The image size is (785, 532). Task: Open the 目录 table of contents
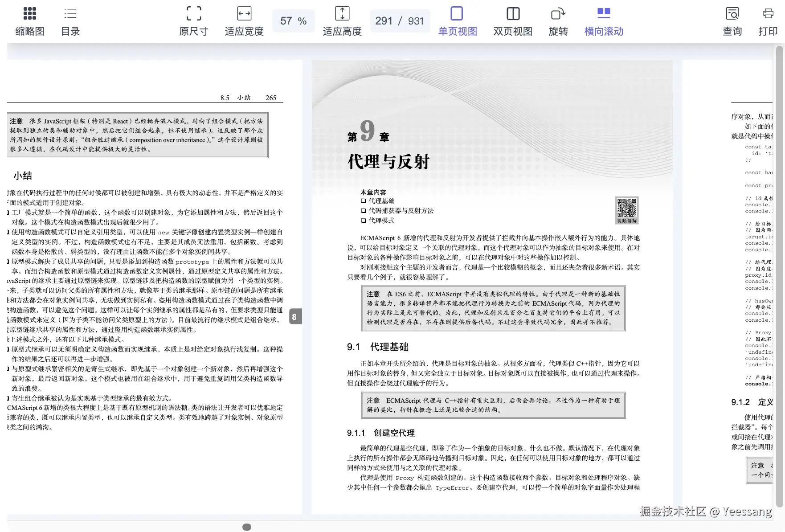click(x=70, y=20)
